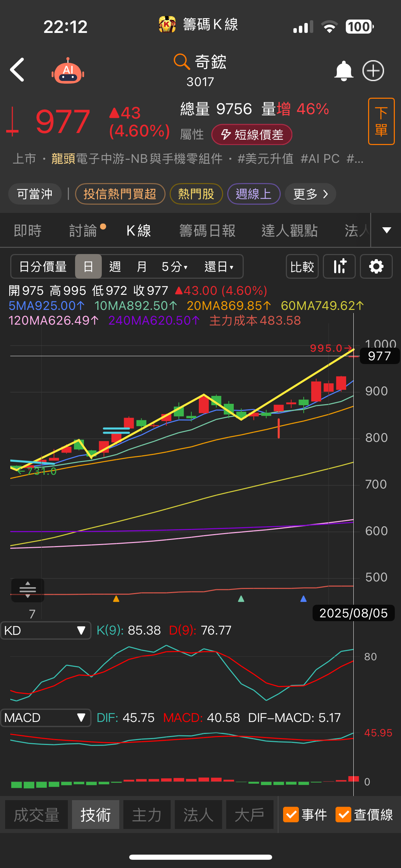Tap the orange triangle event marker
401x868 pixels.
click(x=116, y=599)
